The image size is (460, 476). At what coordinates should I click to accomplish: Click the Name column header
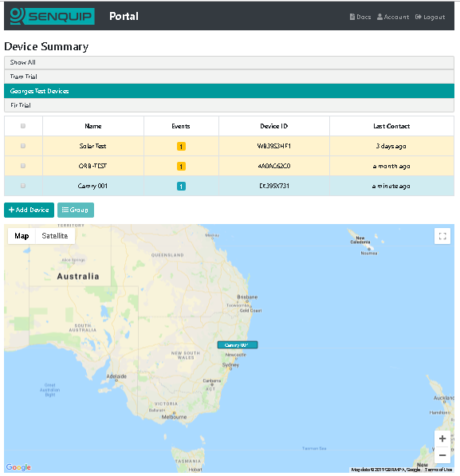coord(93,126)
